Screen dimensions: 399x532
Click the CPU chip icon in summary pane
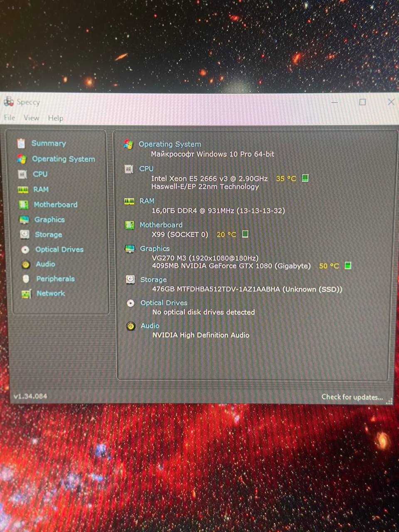pyautogui.click(x=129, y=169)
